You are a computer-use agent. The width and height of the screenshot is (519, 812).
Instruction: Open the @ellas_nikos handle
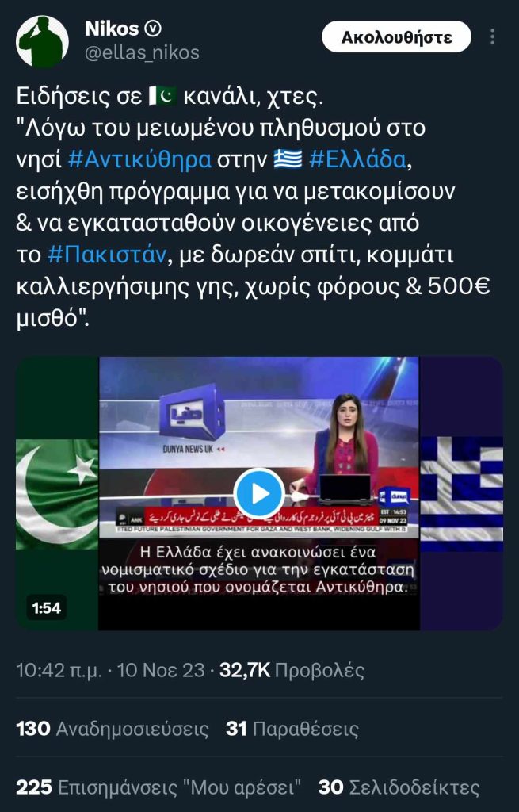pyautogui.click(x=142, y=52)
